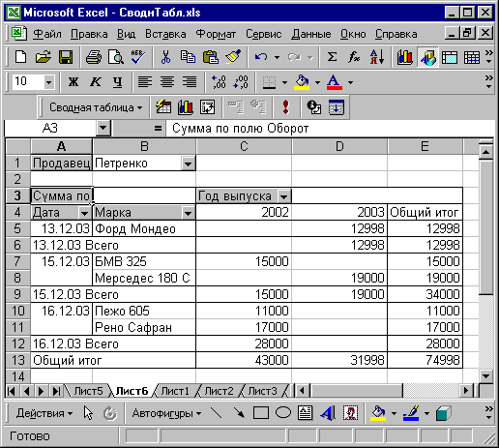Viewport: 499px width, 448px height.
Task: Apply the red font color A
Action: coord(334,82)
